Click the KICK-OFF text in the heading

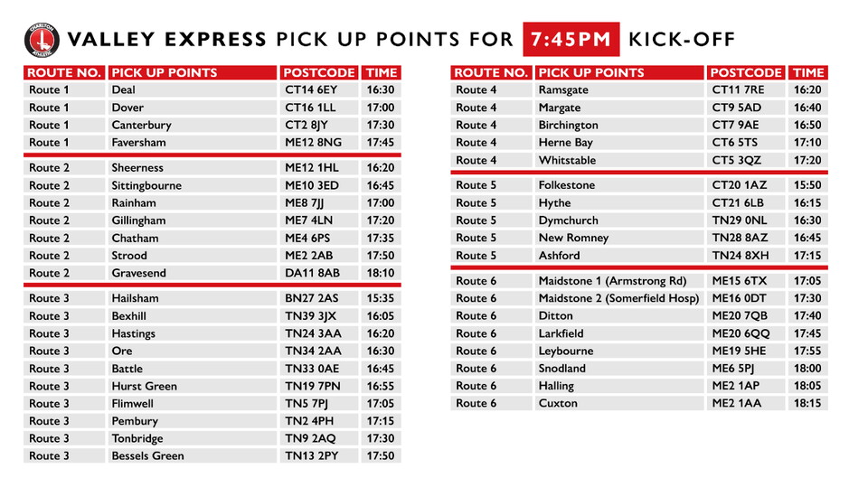coord(682,40)
